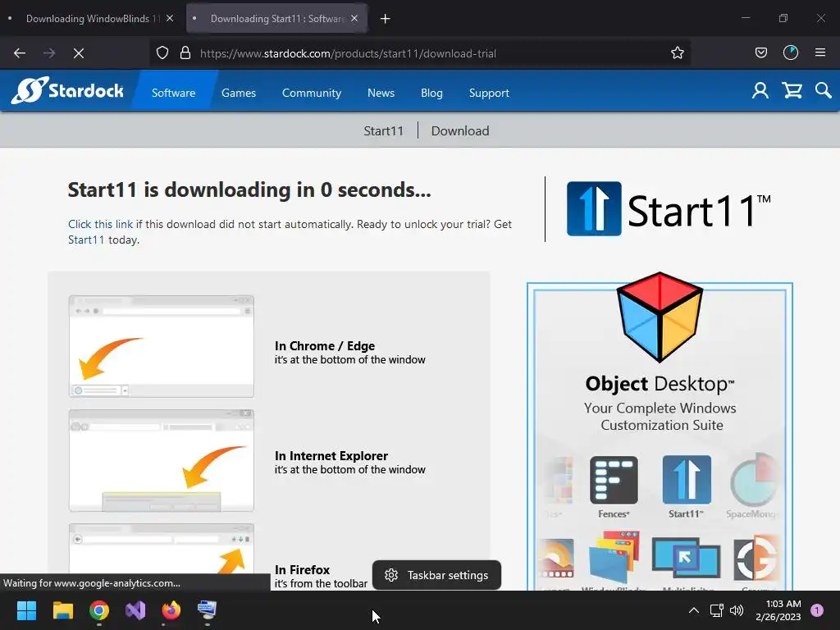Screen dimensions: 840x630
Task: Open the Software menu
Action: point(174,93)
